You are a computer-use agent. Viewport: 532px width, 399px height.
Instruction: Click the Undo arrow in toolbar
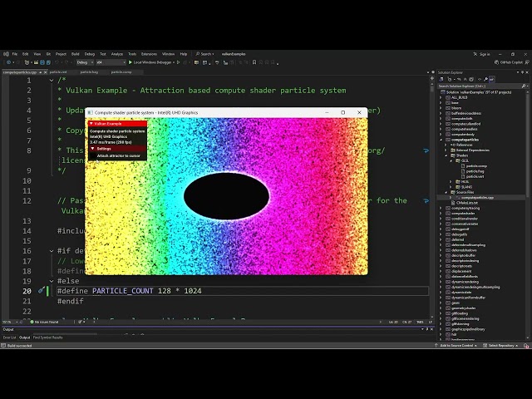point(57,62)
